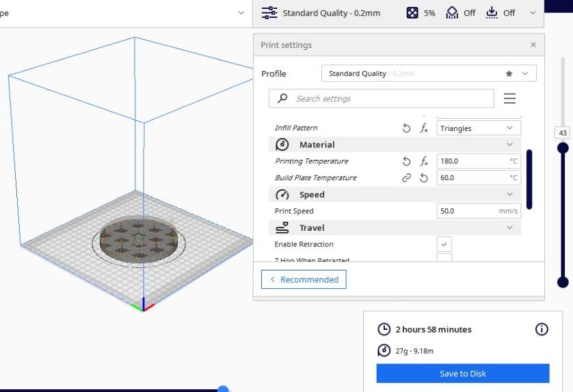Toggle the Enable Retraction checkbox
573x392 pixels.
[444, 244]
